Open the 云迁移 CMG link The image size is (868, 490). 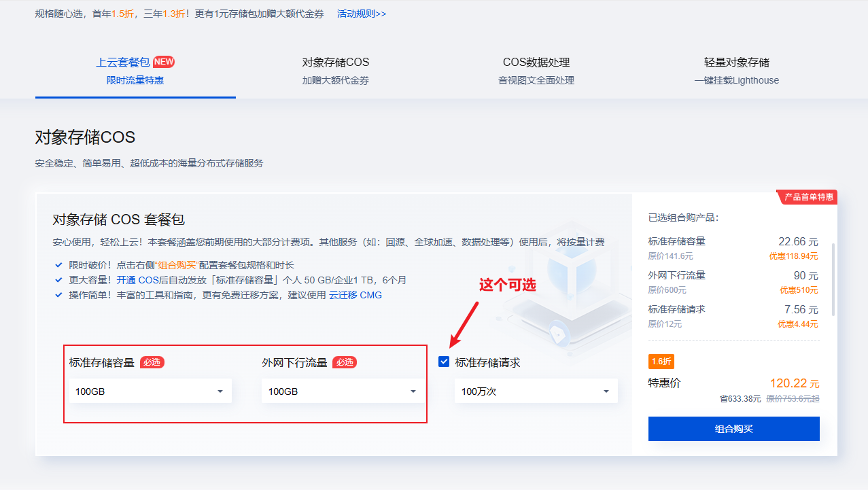click(x=355, y=295)
